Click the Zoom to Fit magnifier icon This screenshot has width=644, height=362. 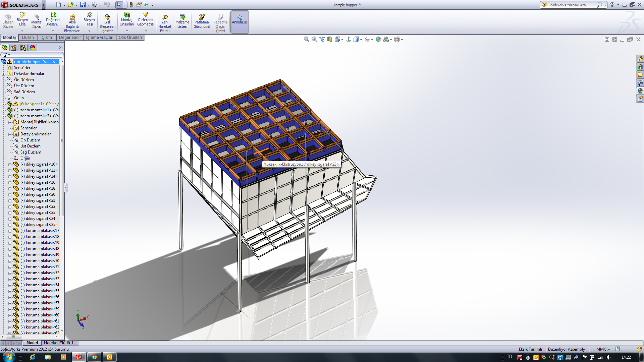tap(306, 39)
